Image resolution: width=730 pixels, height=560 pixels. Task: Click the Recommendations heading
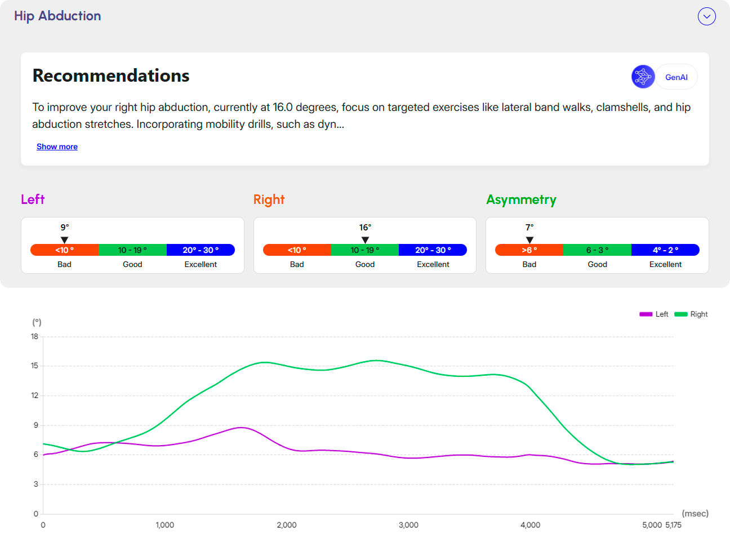click(x=111, y=75)
